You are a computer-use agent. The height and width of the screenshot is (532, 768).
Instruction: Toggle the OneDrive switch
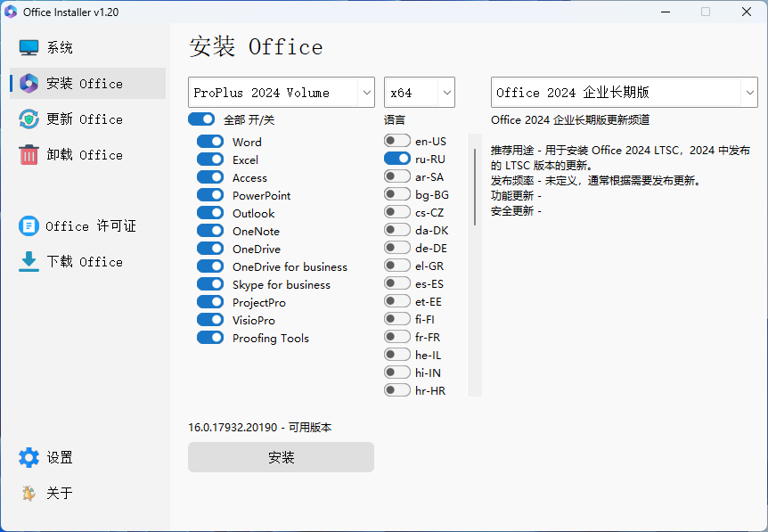pos(210,249)
